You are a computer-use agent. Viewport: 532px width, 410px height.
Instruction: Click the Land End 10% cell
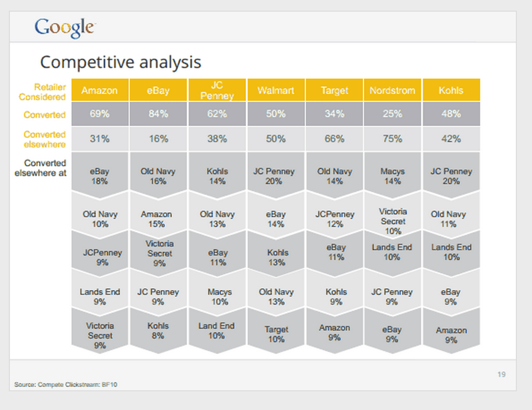[x=217, y=331]
